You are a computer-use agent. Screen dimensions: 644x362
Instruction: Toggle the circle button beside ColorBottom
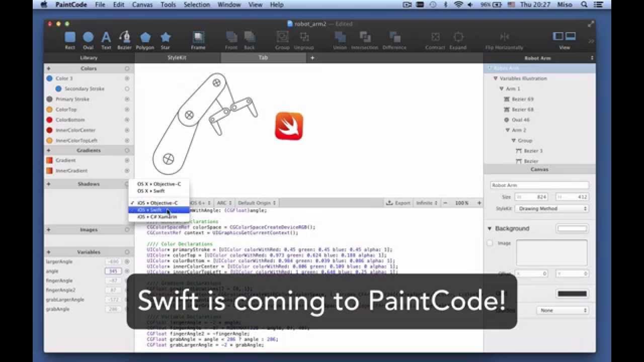coord(127,120)
